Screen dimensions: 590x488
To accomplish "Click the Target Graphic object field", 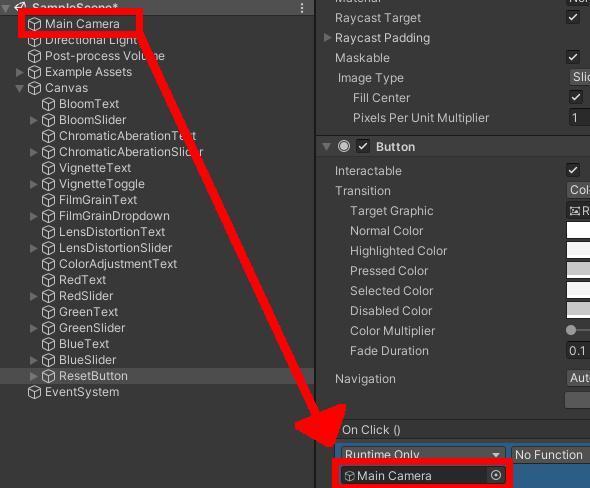I will pyautogui.click(x=578, y=211).
